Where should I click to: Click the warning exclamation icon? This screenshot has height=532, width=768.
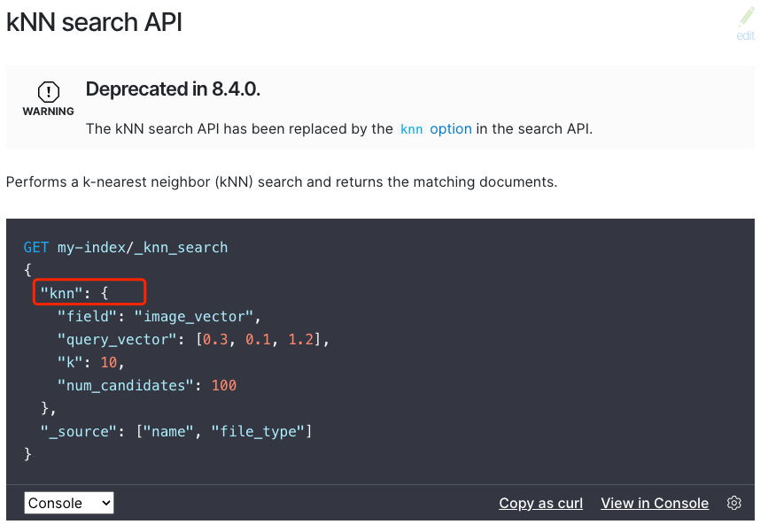tap(49, 91)
